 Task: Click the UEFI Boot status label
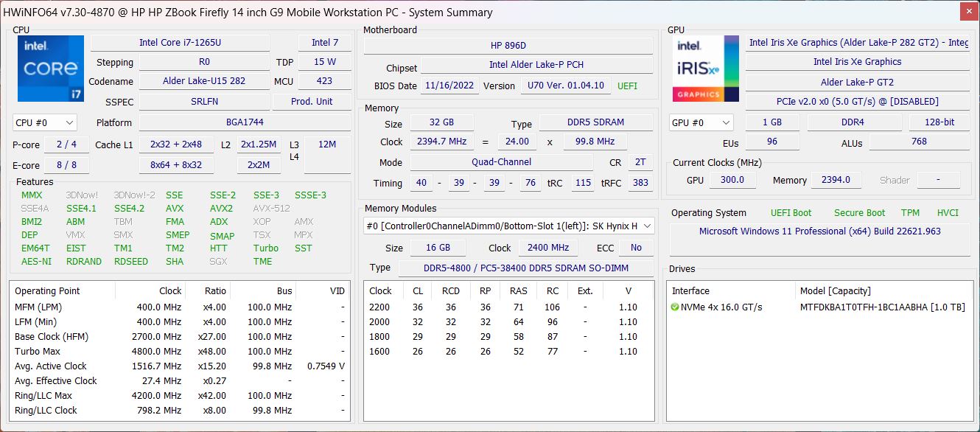tap(791, 212)
